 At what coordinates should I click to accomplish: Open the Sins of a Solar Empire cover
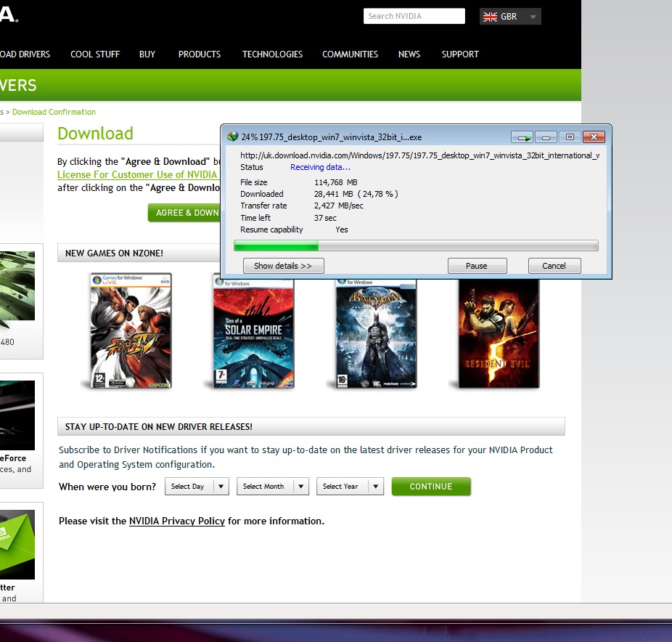(x=254, y=333)
